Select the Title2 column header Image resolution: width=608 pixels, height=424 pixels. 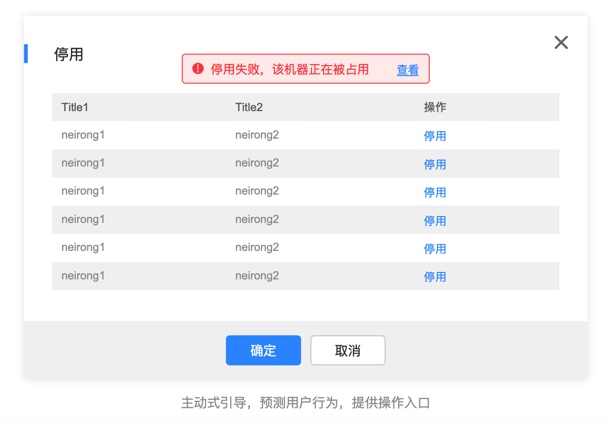249,107
